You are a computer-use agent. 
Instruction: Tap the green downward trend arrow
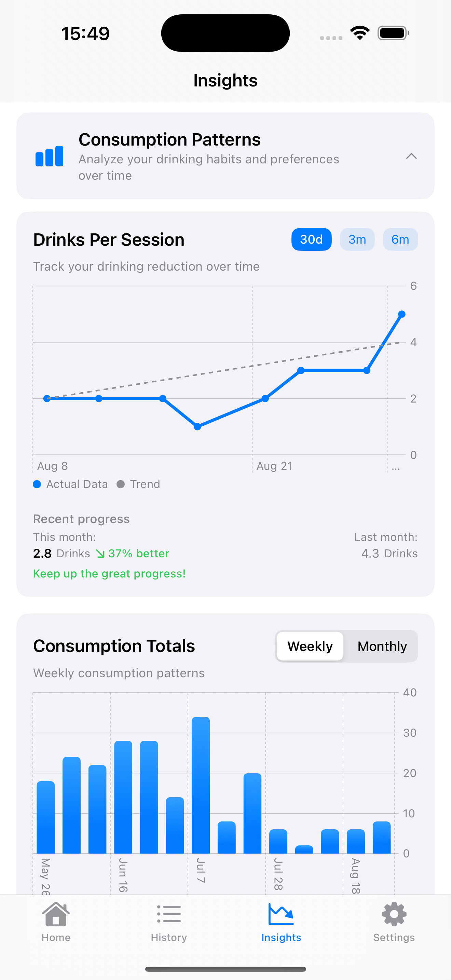tap(100, 554)
